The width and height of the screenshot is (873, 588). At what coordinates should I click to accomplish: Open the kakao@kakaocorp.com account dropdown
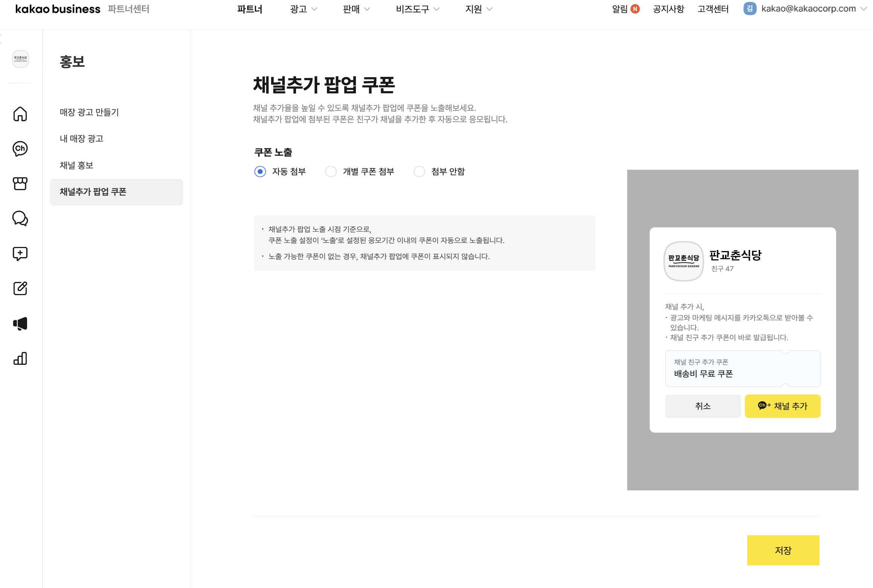click(x=808, y=9)
